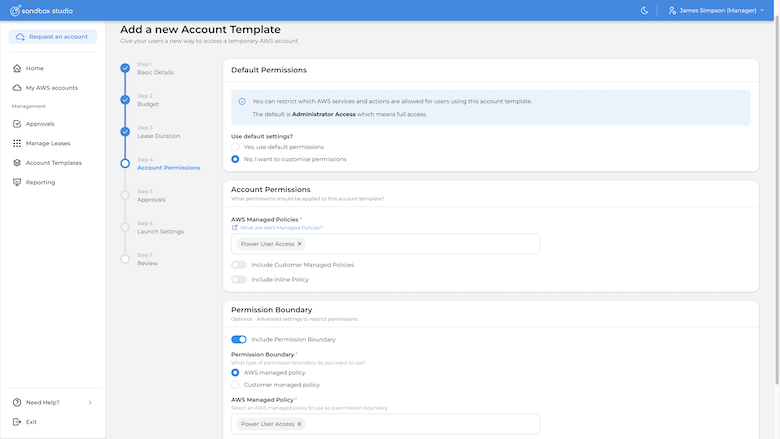
Task: Enable Include Inline Policy toggle
Action: tap(239, 279)
